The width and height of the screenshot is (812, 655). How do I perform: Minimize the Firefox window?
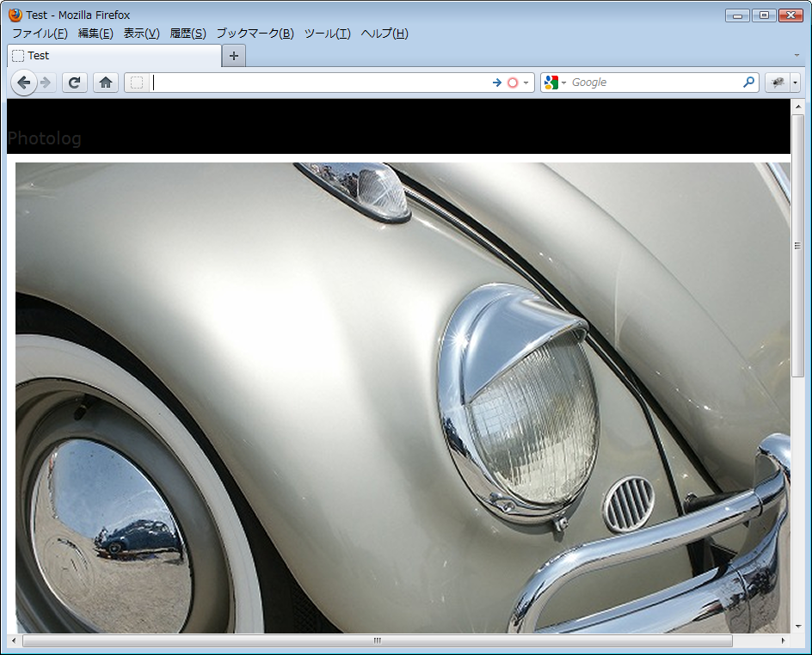click(737, 15)
